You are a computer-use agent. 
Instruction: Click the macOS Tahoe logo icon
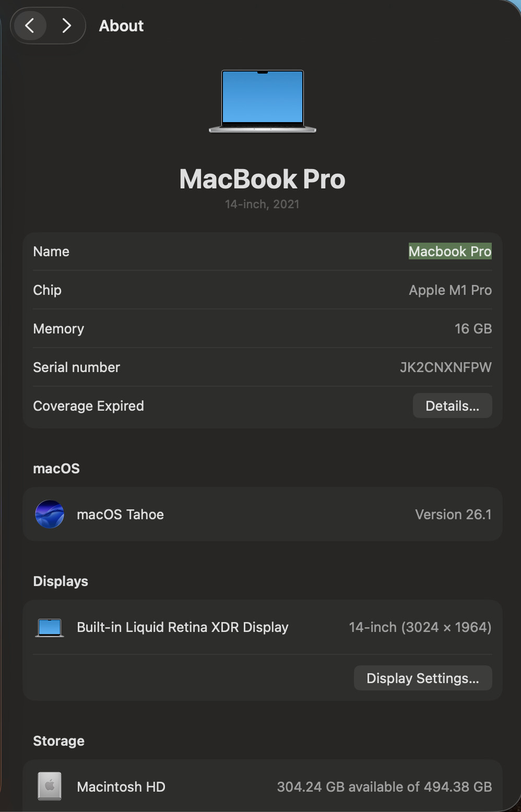click(x=50, y=514)
